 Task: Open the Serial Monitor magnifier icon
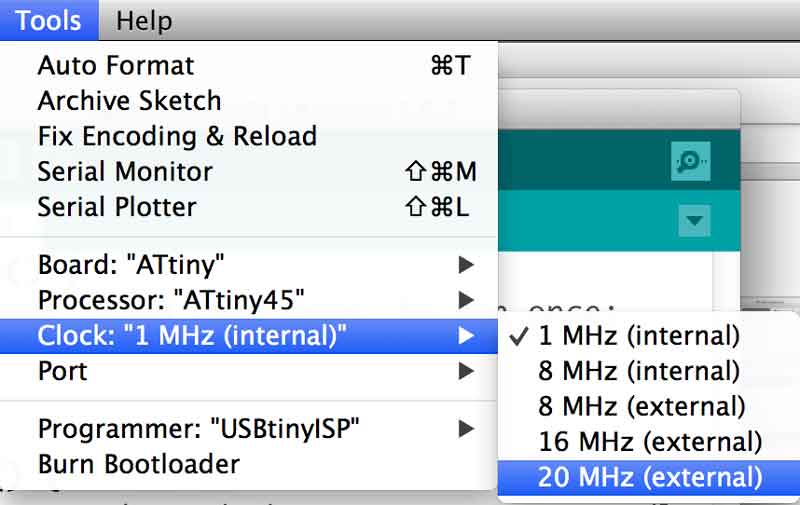(x=690, y=161)
